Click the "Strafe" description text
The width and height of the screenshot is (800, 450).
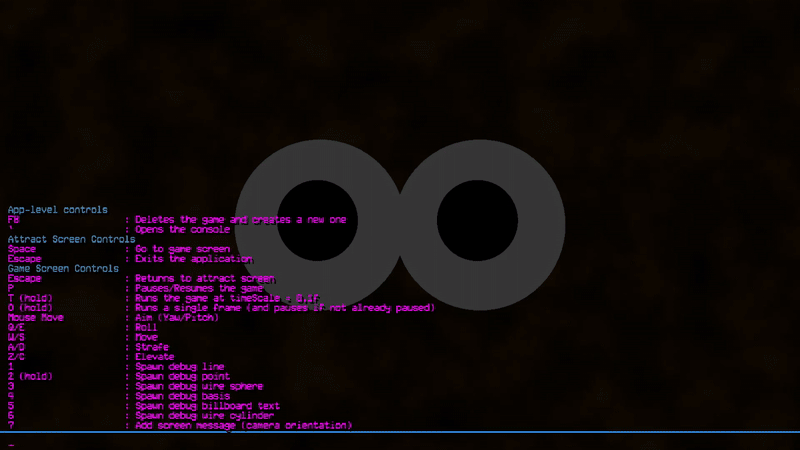click(x=154, y=347)
